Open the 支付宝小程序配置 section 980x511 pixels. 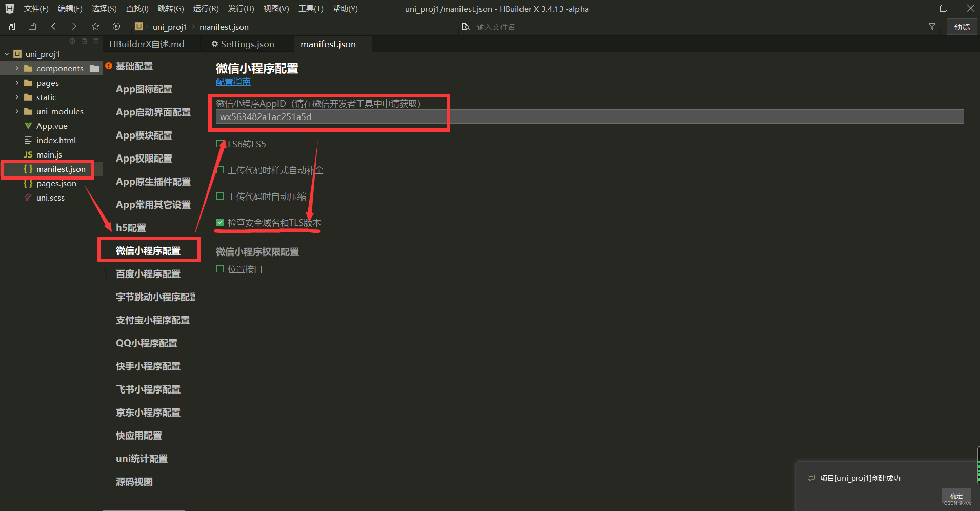pyautogui.click(x=153, y=320)
